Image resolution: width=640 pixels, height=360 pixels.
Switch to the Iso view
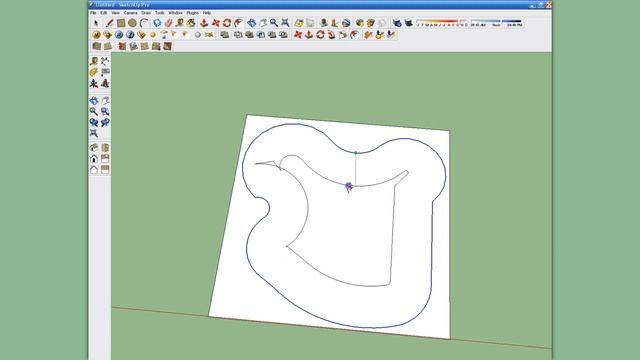(94, 147)
